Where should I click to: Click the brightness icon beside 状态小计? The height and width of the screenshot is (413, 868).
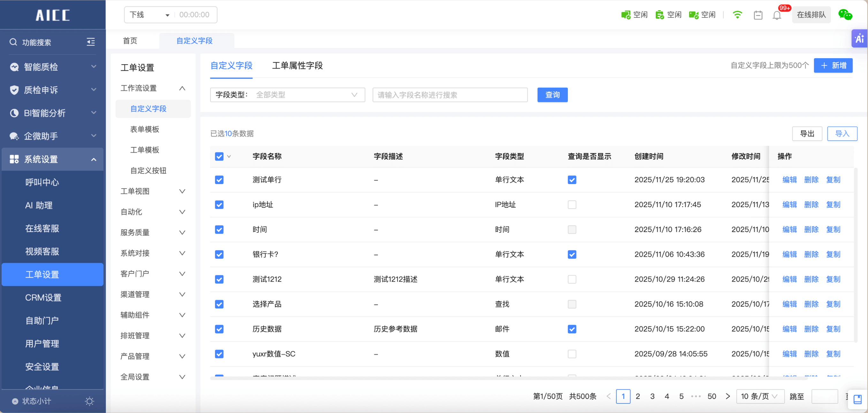click(x=89, y=401)
